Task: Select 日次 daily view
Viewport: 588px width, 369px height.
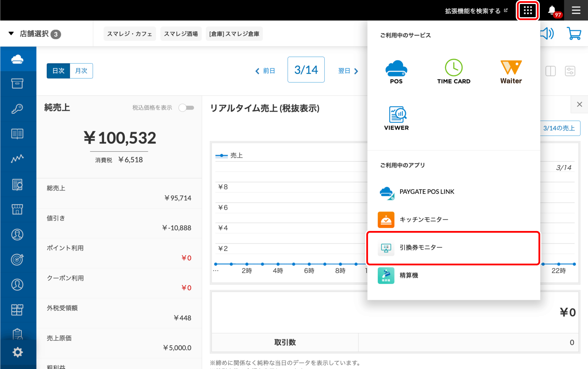Action: point(58,71)
